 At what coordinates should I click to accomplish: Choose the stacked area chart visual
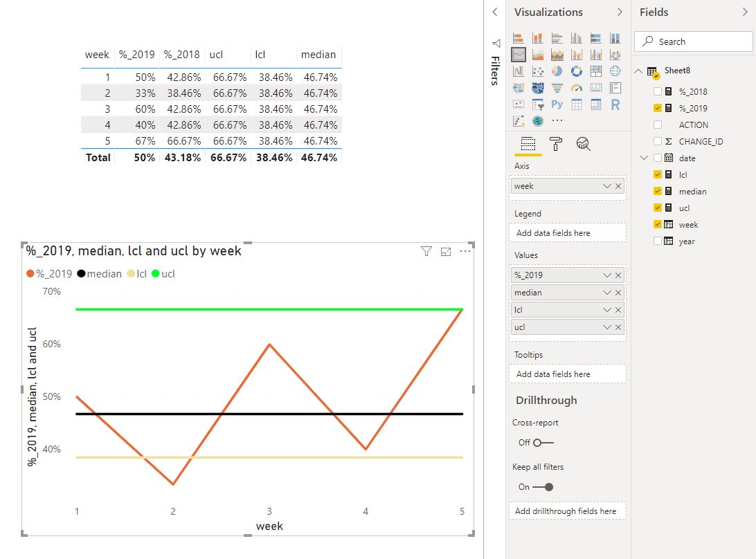point(557,55)
